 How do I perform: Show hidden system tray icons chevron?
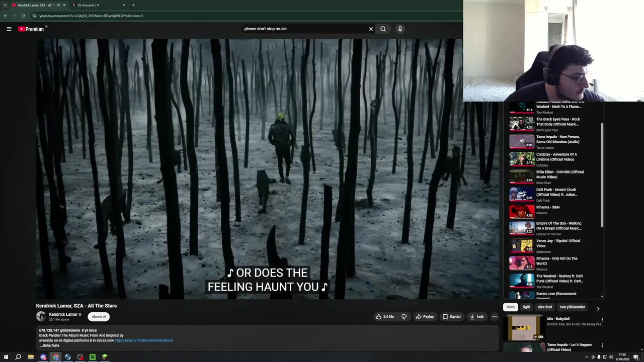pos(587,357)
